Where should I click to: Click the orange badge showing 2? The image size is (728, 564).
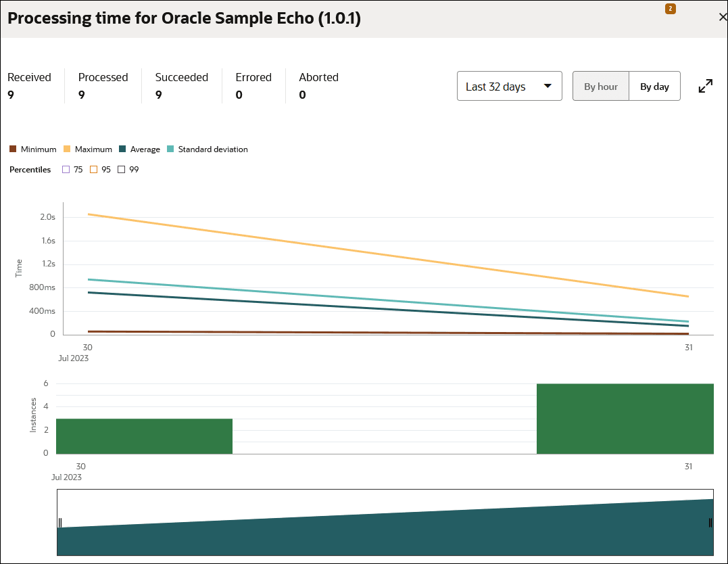coord(671,9)
